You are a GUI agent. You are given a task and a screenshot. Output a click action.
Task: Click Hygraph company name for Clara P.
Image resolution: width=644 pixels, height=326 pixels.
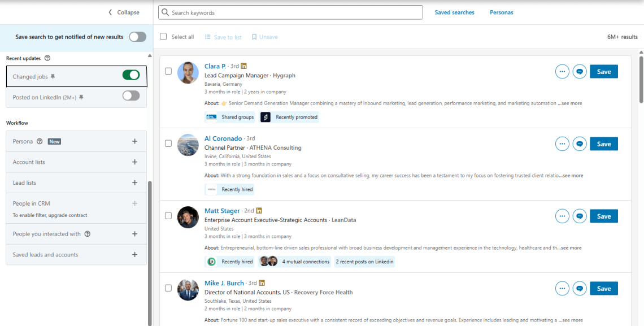coord(284,76)
